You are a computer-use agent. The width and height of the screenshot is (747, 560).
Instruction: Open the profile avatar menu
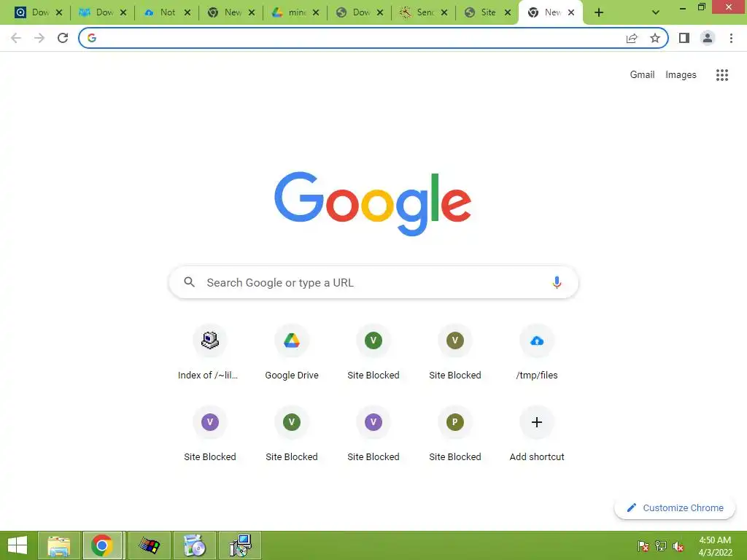coord(708,38)
